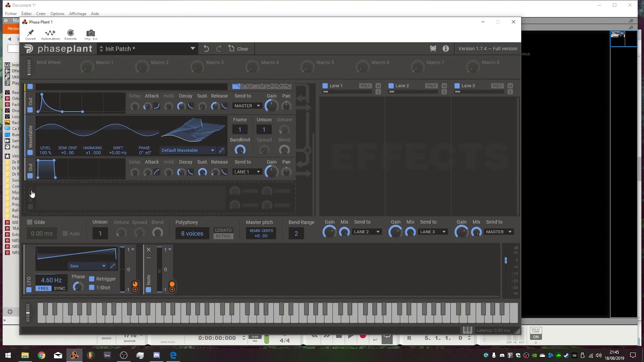Screen dimensions: 644x362
Task: Open the Edge browser in taskbar
Action: point(173,355)
